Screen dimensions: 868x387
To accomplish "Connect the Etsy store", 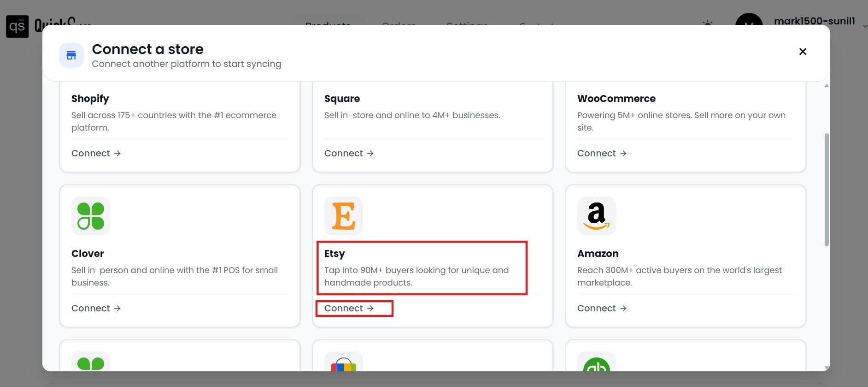I will (x=349, y=308).
